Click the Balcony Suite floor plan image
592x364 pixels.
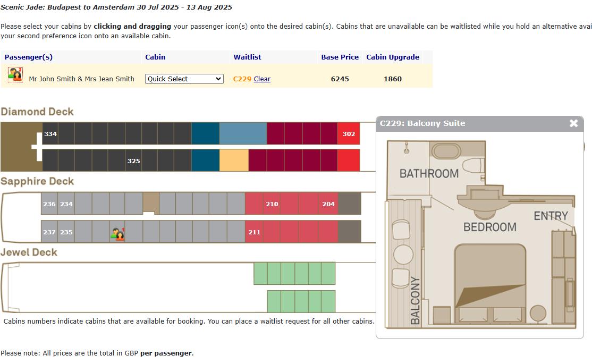coord(480,234)
